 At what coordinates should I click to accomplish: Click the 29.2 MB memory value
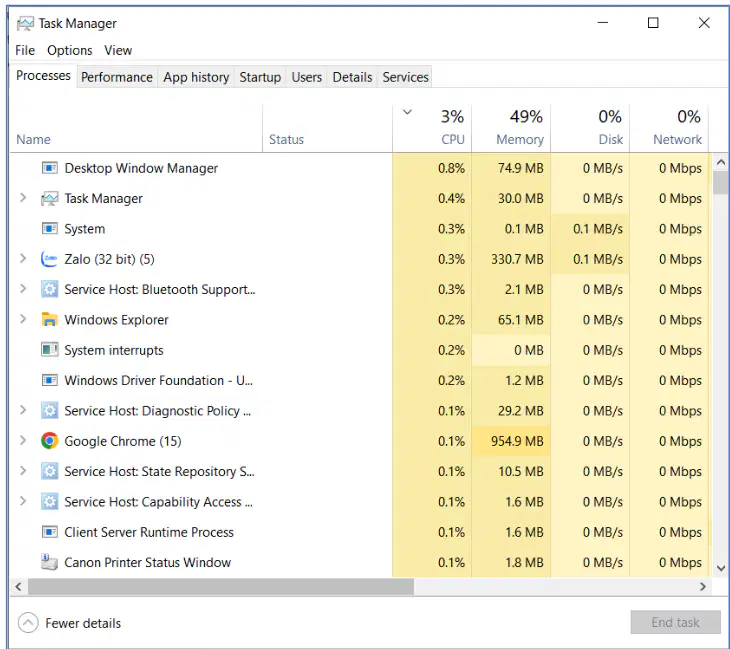click(x=520, y=411)
